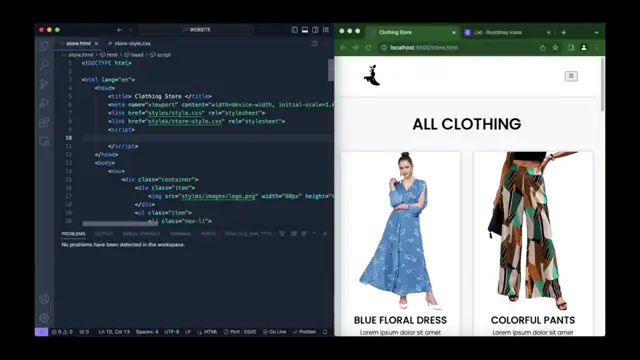Toggle the secondary sidebar layout button
This screenshot has height=360, width=640.
(x=315, y=30)
